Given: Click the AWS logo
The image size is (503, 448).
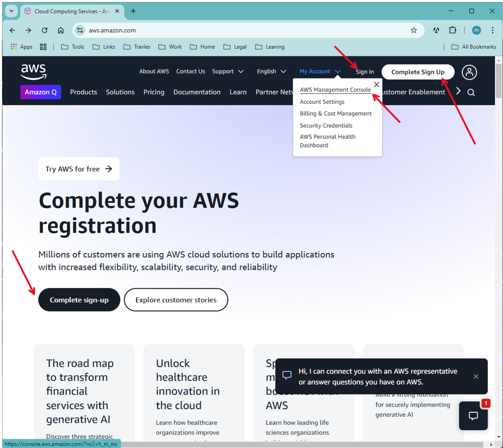Looking at the screenshot, I should tap(33, 71).
